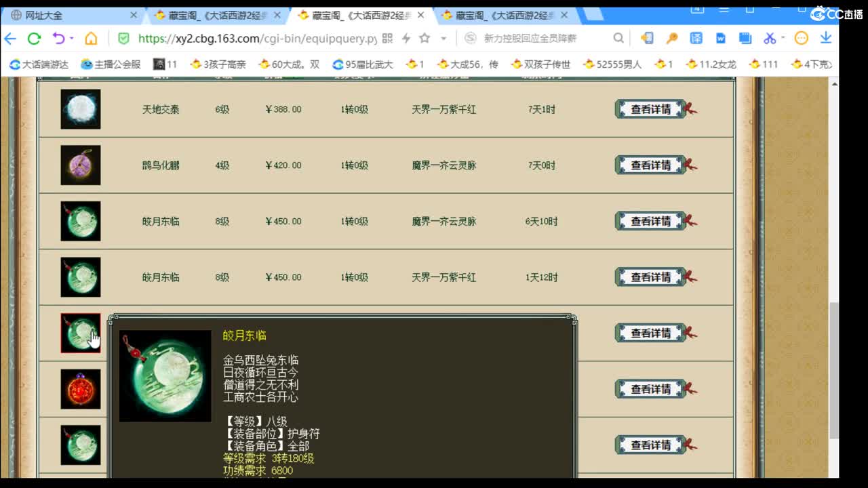
Task: Click the 天地交泰 white orb thumbnail
Action: (x=81, y=109)
